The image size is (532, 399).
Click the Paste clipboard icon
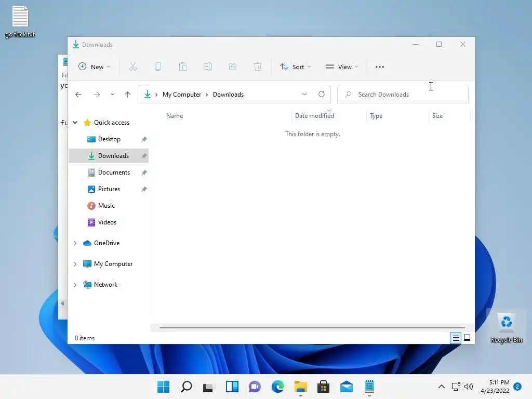click(x=182, y=66)
